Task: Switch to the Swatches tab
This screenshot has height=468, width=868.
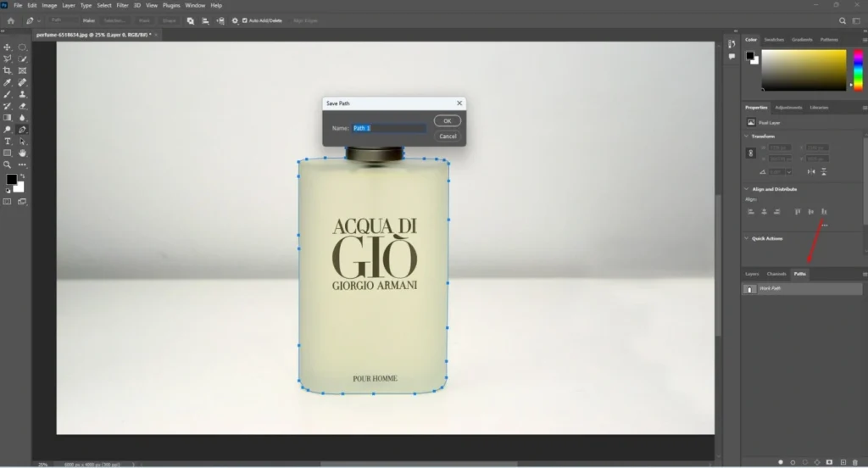Action: coord(774,40)
